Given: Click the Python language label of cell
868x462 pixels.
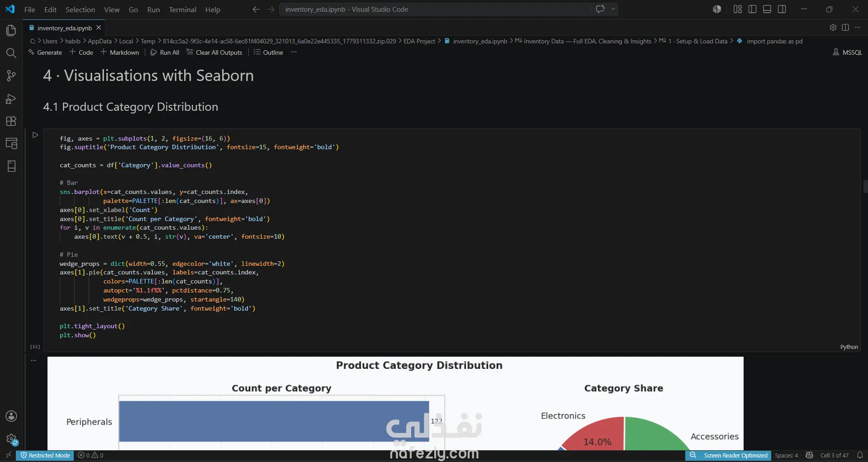Looking at the screenshot, I should 849,347.
